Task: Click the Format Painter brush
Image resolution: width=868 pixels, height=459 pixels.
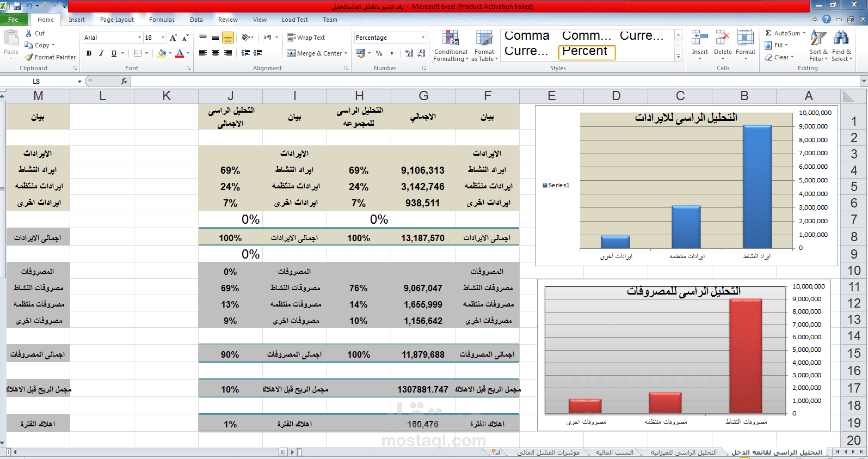Action: tap(29, 57)
